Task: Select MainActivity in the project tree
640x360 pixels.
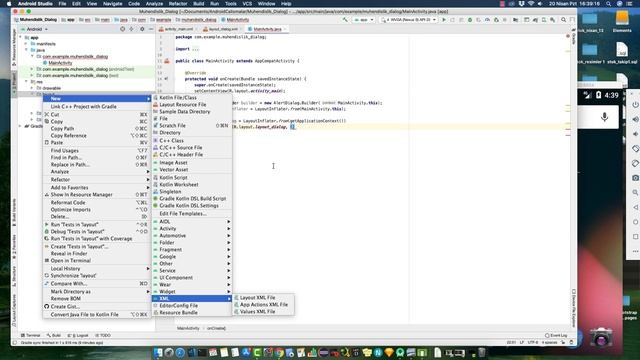Action: coord(60,63)
